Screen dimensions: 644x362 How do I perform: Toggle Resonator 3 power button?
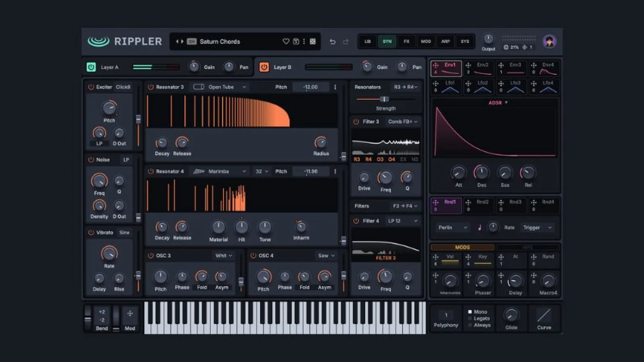(x=151, y=87)
